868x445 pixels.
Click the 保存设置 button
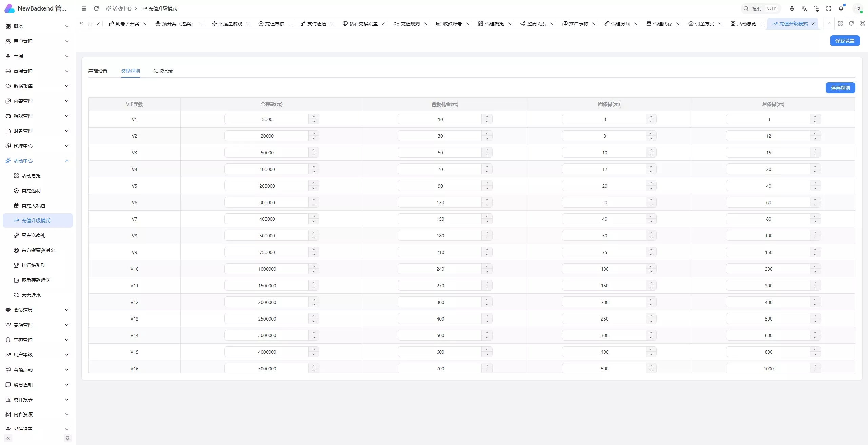coord(845,41)
